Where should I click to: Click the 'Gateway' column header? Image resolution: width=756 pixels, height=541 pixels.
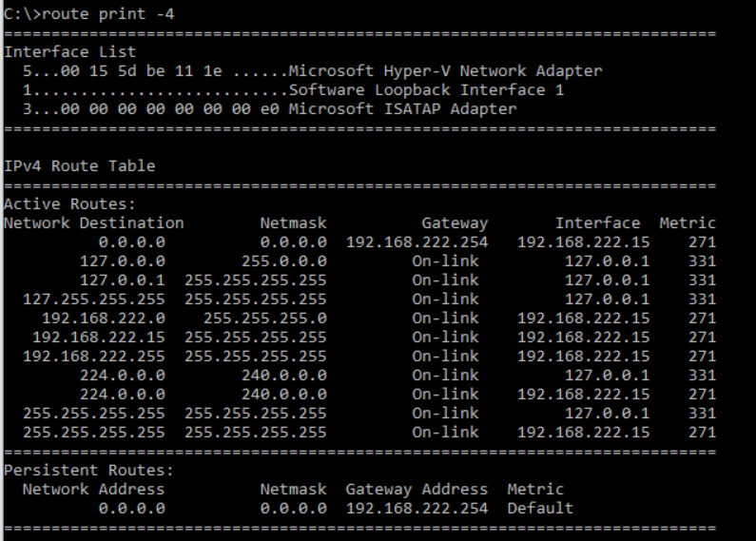click(x=455, y=223)
